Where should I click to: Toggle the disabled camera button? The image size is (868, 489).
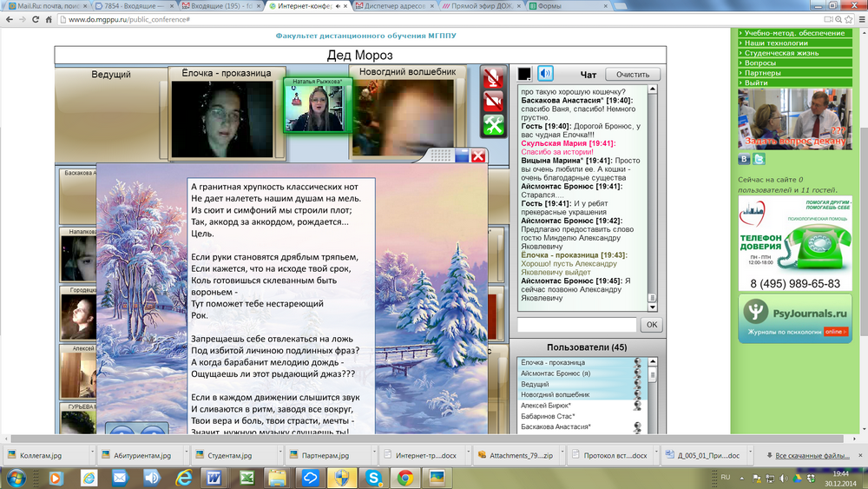pyautogui.click(x=493, y=102)
